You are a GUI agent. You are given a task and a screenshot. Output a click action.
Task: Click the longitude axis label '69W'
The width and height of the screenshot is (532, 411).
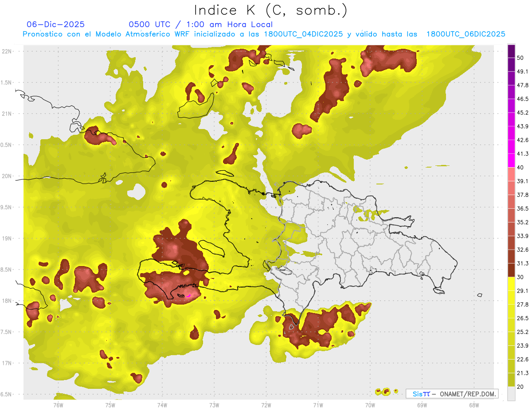coord(422,405)
